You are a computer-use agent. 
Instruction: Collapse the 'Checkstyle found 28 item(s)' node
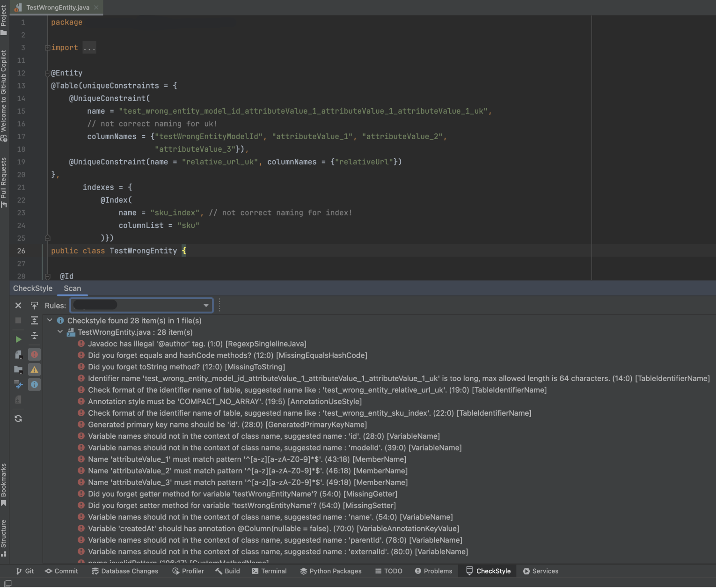[x=50, y=321]
